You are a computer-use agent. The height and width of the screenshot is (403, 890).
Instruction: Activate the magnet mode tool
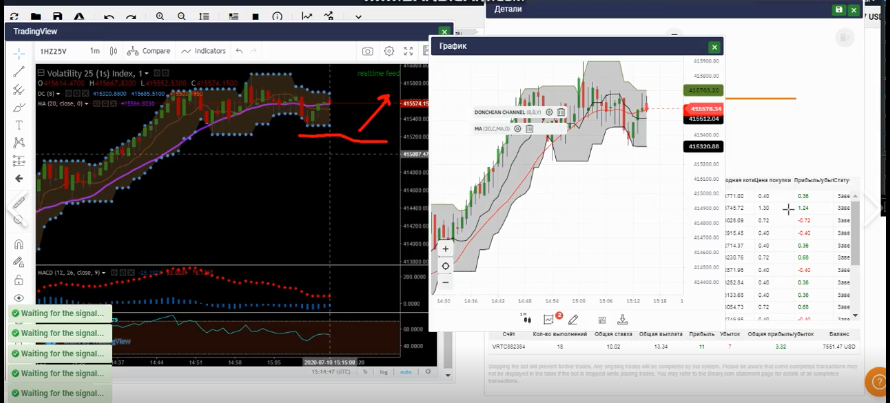coord(19,244)
